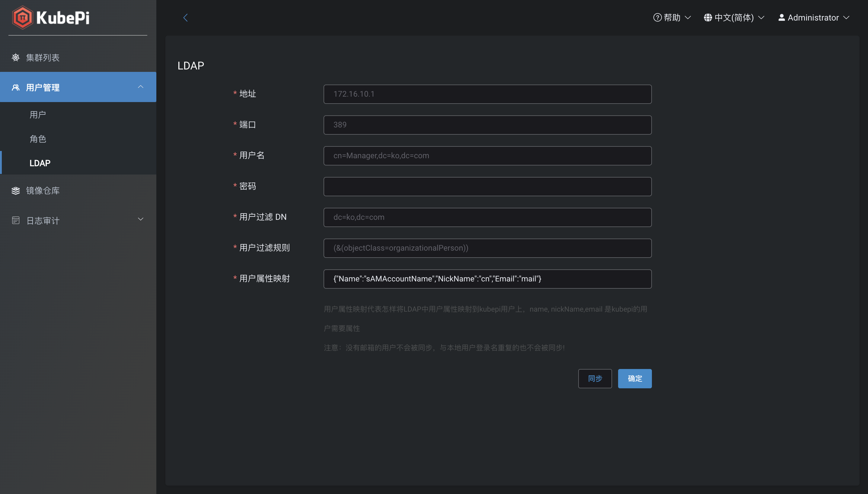
Task: Click the Administrator user icon
Action: tap(781, 17)
